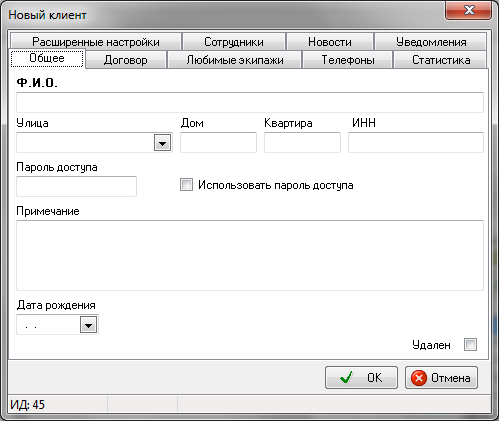Expand the Улица dropdown list

(162, 143)
